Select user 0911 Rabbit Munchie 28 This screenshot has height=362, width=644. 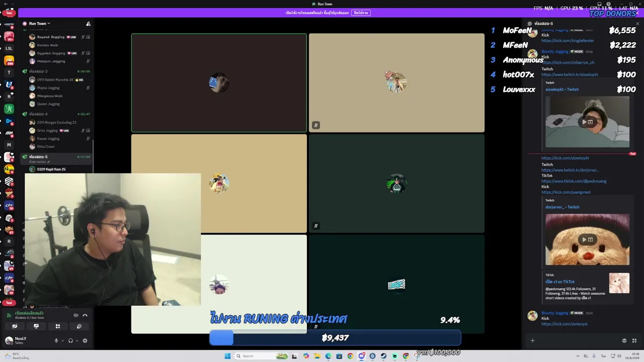[55, 80]
